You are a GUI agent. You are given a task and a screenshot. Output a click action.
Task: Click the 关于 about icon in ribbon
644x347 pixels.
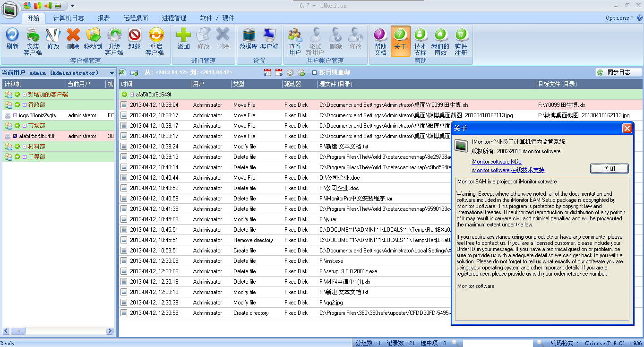[x=400, y=41]
